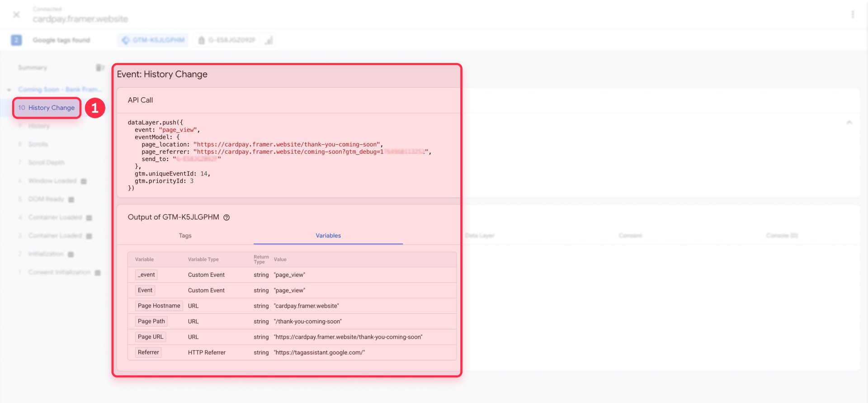The image size is (868, 403).
Task: Click message icon beside DOM Ready
Action: click(x=71, y=199)
